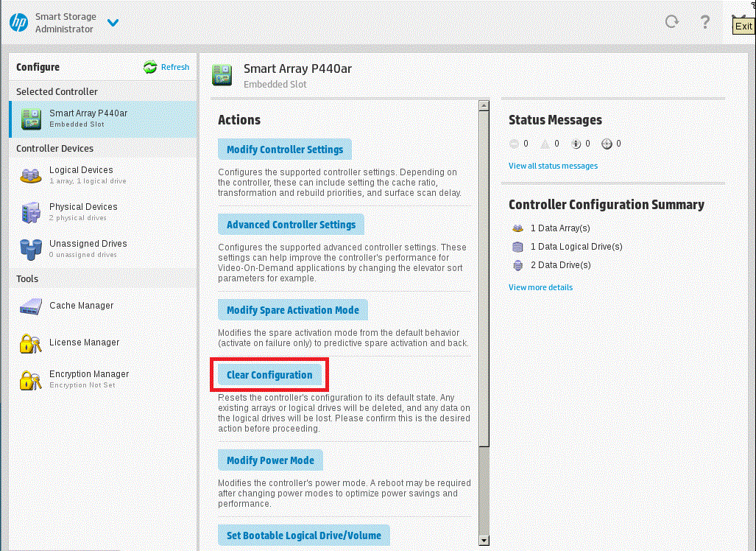Click the Encryption Manager padlock icon
This screenshot has width=756, height=551.
pyautogui.click(x=30, y=379)
